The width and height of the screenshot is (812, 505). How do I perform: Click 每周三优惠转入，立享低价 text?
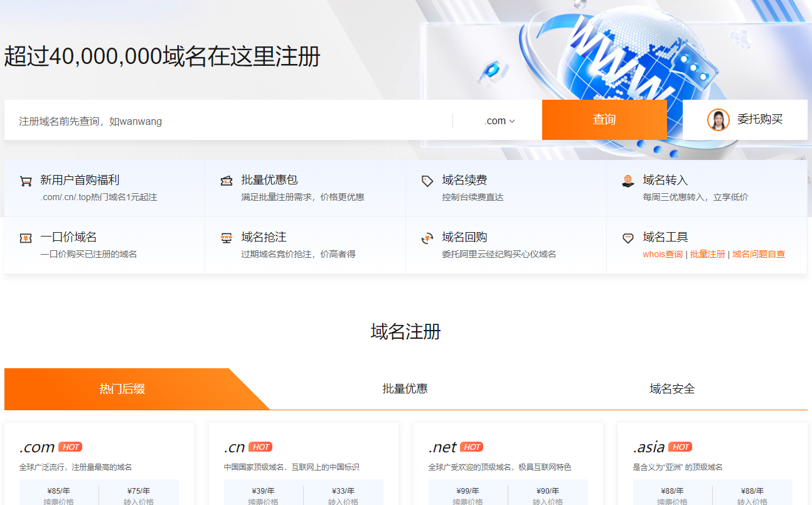click(696, 198)
